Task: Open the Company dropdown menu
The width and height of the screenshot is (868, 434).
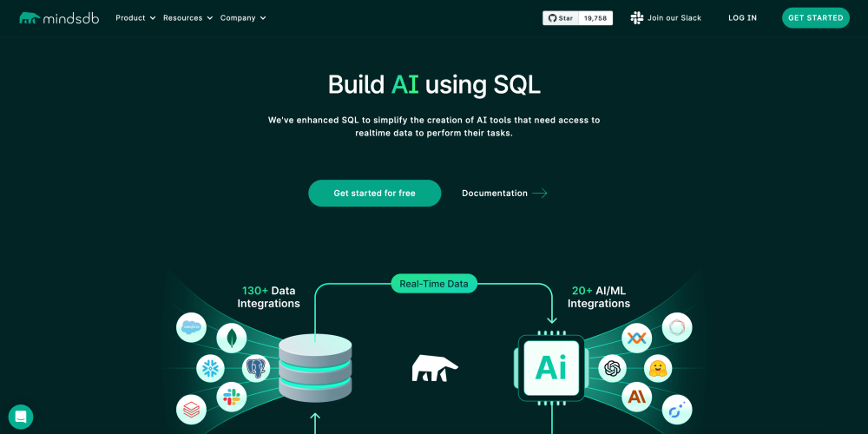Action: click(x=243, y=17)
